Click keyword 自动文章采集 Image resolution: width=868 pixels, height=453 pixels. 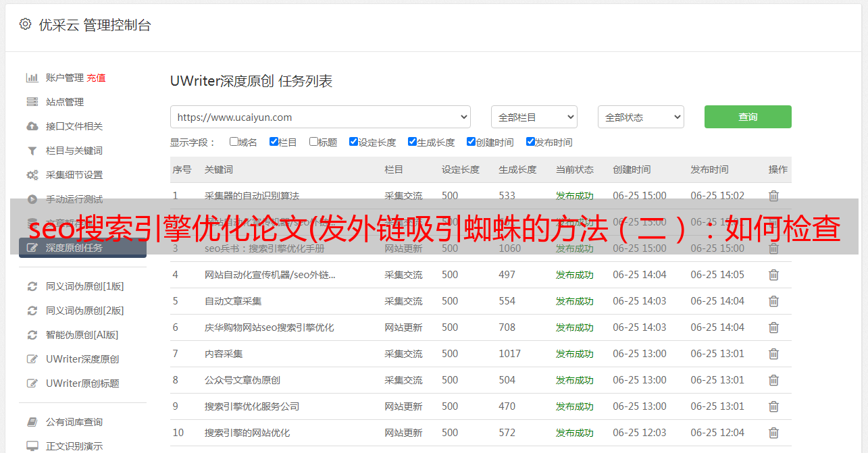click(233, 301)
